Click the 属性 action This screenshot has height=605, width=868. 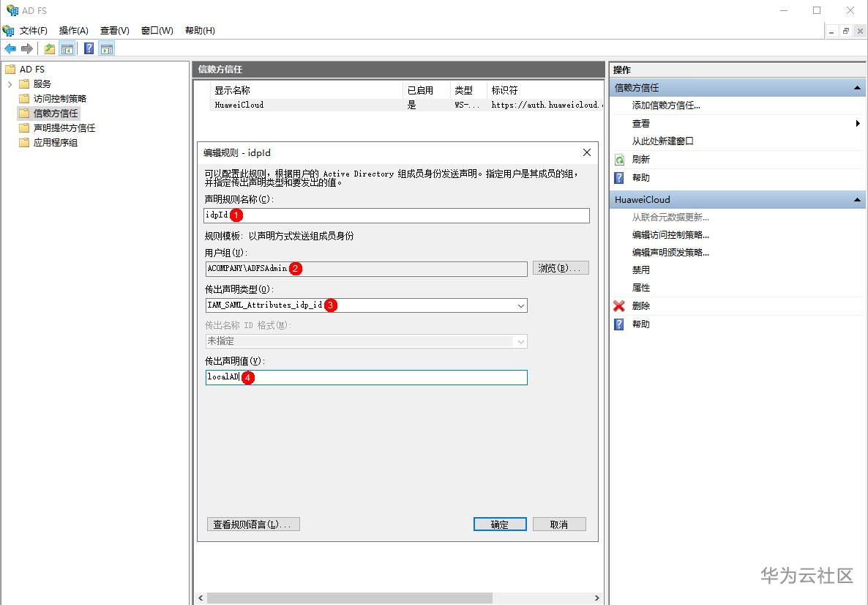click(x=641, y=288)
